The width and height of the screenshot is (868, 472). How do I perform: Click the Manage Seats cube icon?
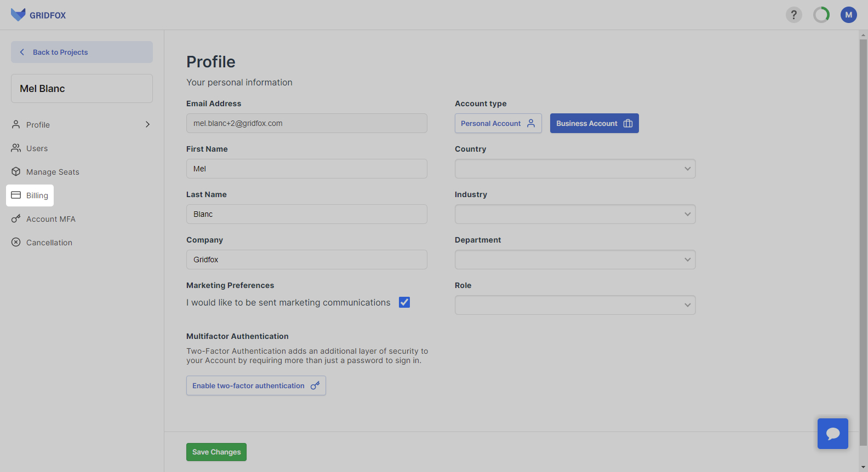click(x=16, y=172)
